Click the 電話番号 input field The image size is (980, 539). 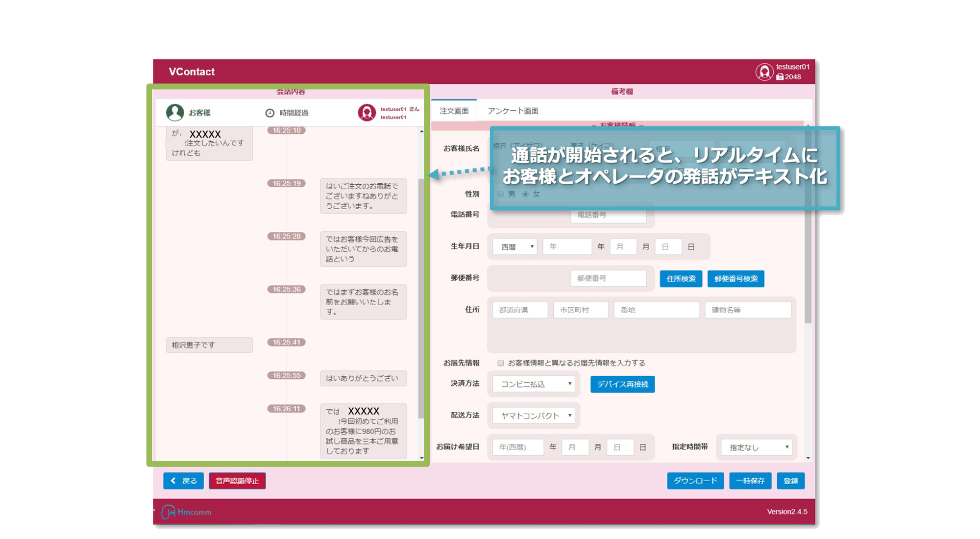click(x=608, y=215)
